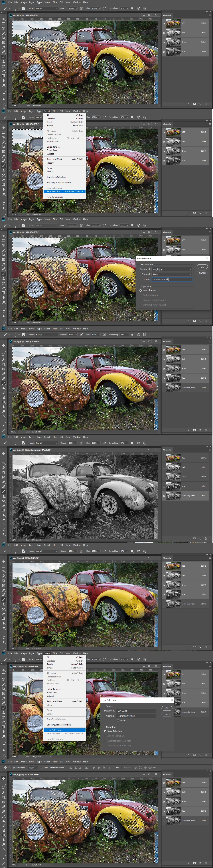Click OK in Save Selection dialog
The image size is (213, 868).
tap(202, 267)
